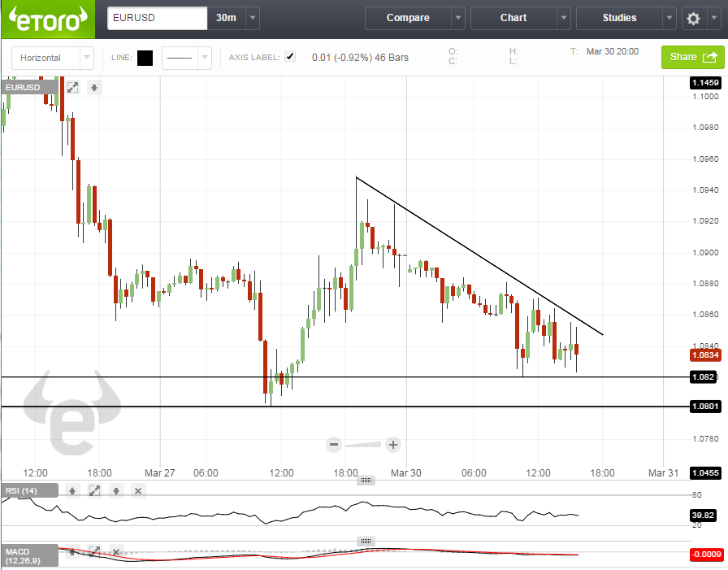Viewport: 728px width, 570px height.
Task: Close the RSI study panel
Action: (138, 490)
